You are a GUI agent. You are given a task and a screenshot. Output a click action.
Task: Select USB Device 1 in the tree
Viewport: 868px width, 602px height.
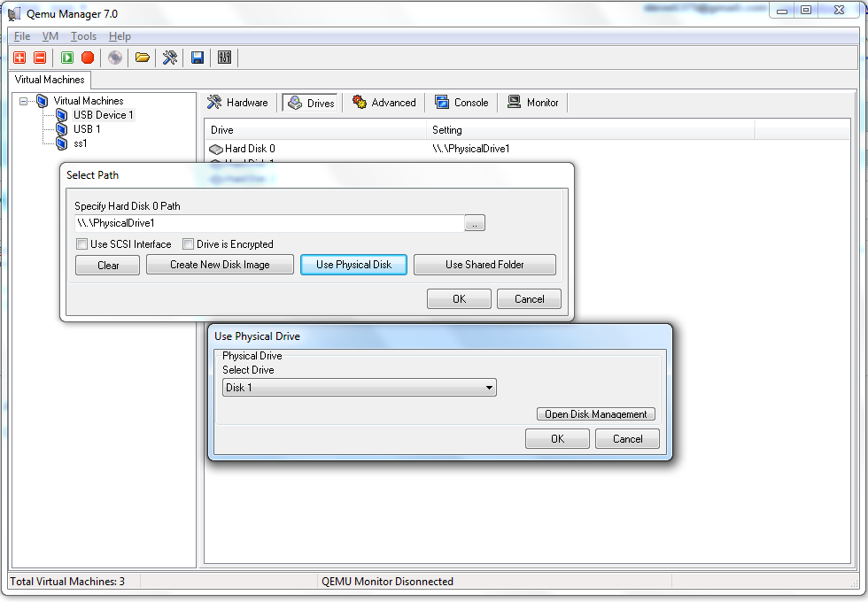(x=103, y=115)
